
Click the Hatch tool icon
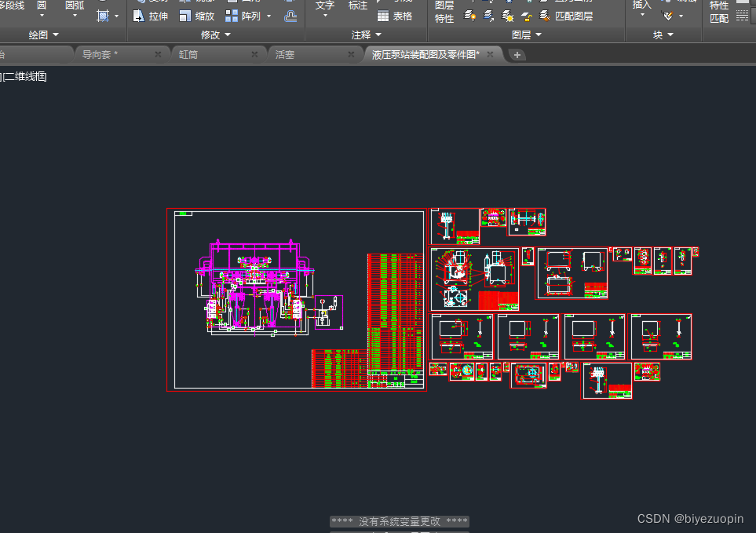coord(103,16)
